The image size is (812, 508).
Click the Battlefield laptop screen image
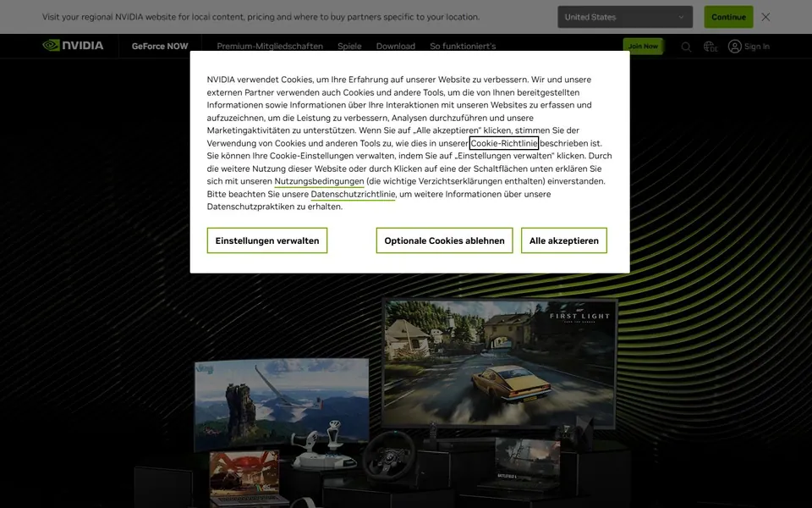[527, 461]
